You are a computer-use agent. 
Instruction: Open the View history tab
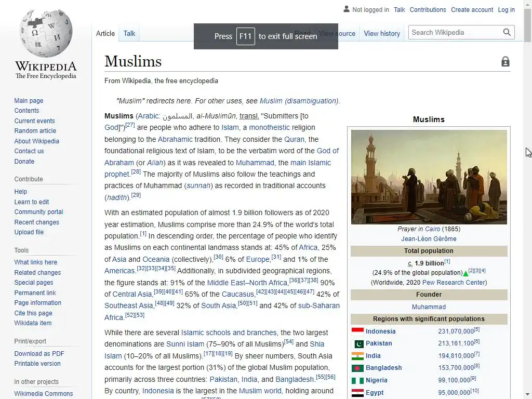[x=382, y=34]
